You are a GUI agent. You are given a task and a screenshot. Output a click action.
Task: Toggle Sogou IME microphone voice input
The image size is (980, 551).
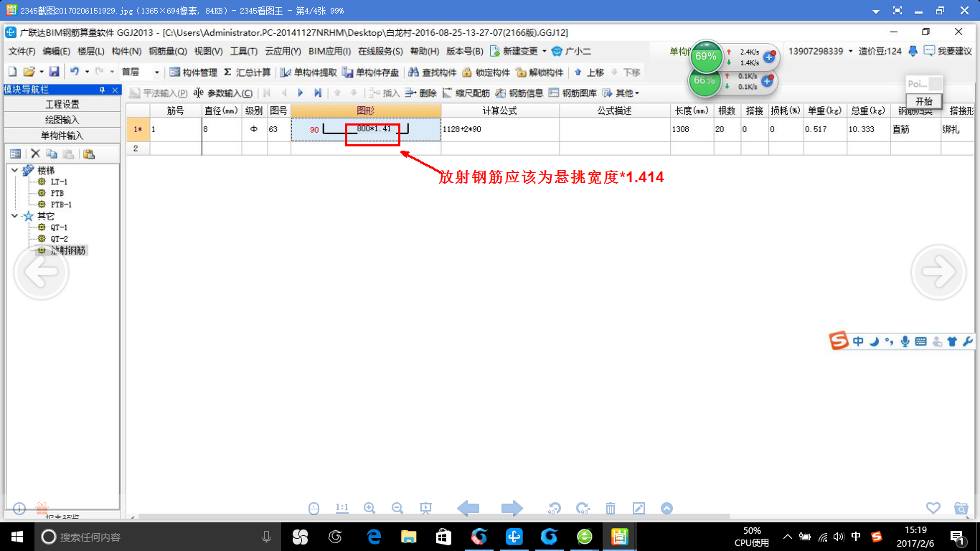coord(905,342)
